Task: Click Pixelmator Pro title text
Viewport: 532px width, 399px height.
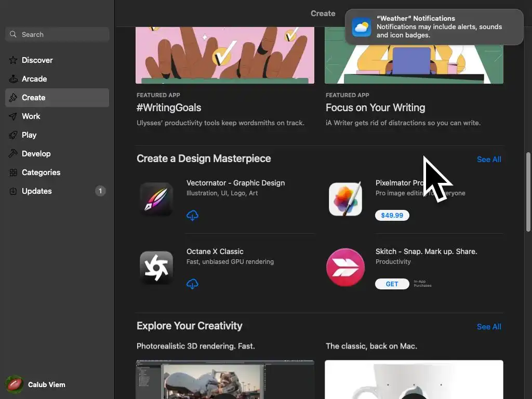Action: (x=400, y=183)
